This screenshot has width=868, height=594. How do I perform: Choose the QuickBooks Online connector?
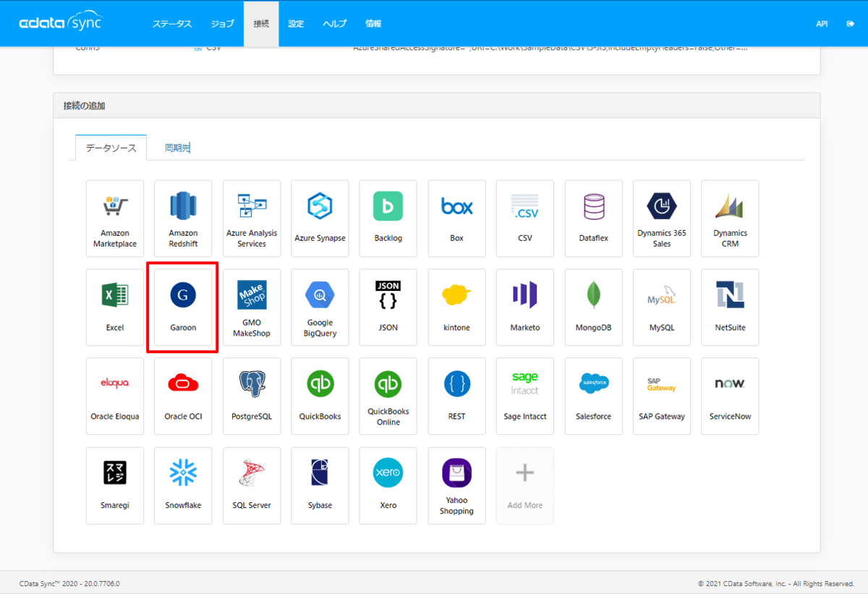(x=388, y=396)
